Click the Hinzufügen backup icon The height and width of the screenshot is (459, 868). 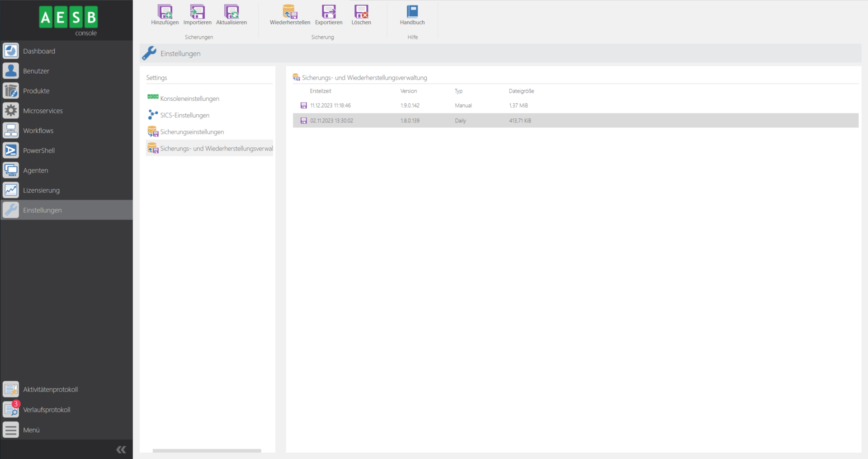coord(165,12)
